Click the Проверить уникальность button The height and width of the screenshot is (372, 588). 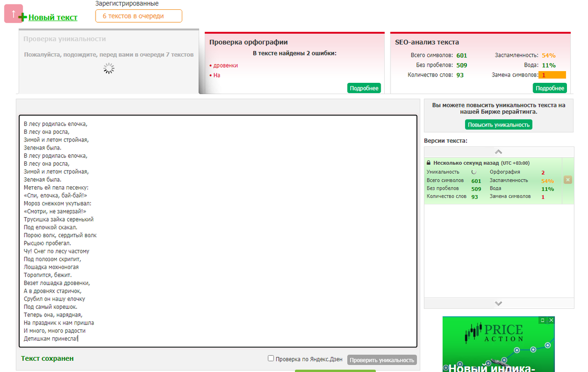tap(382, 360)
